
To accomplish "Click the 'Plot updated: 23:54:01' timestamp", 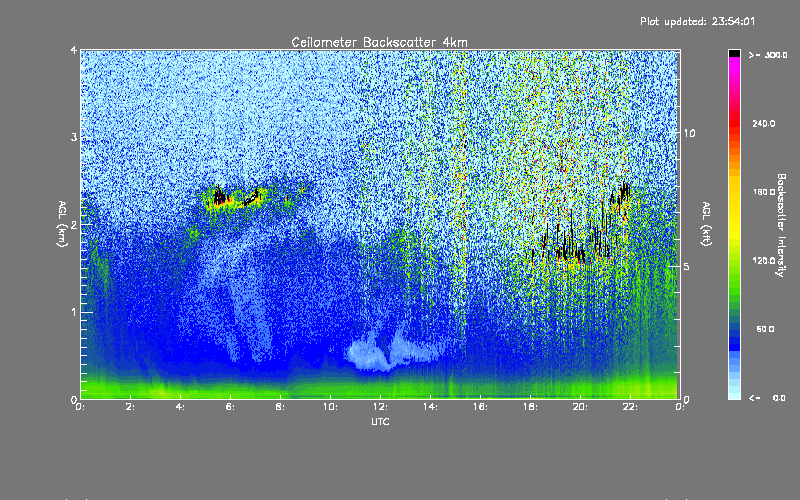I will click(697, 21).
